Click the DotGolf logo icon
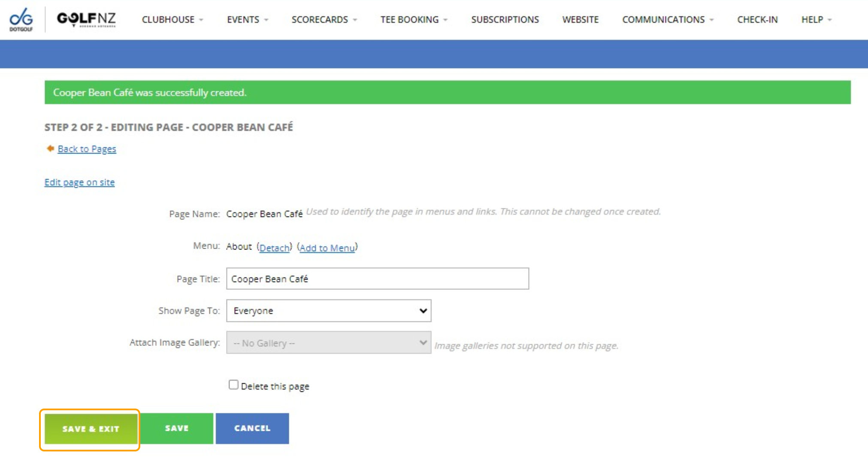 21,19
